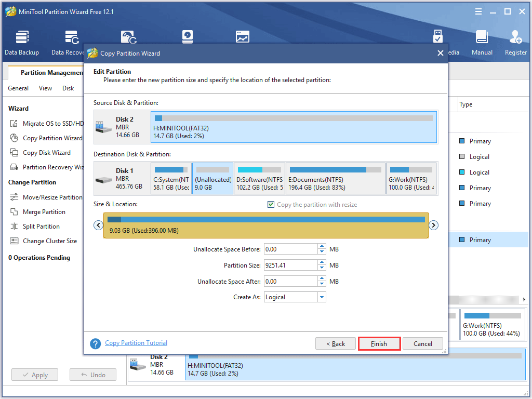Click the blue help question mark icon
This screenshot has height=399, width=532.
pos(96,343)
